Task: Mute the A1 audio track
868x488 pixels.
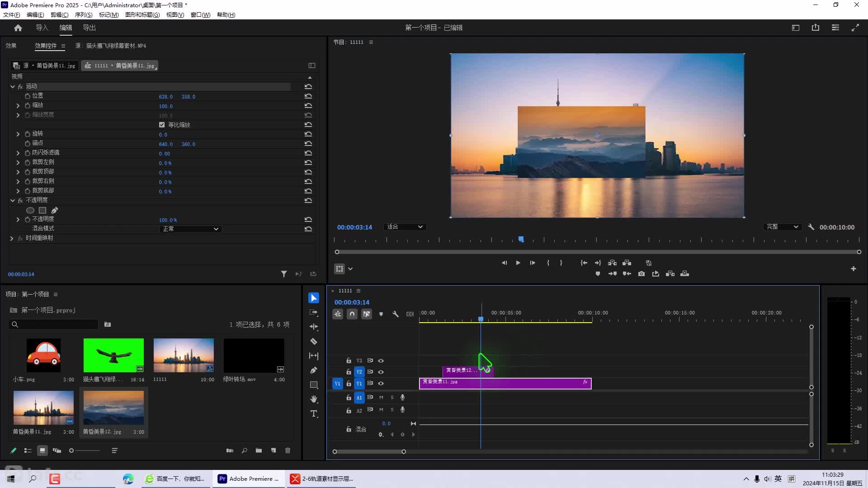Action: pyautogui.click(x=381, y=398)
